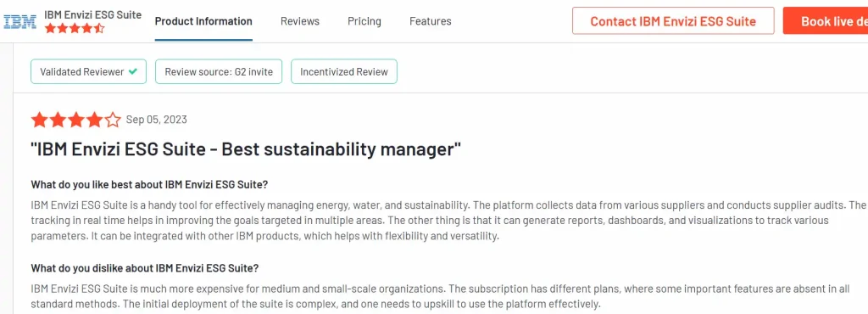Click the first filled star of the review
The height and width of the screenshot is (314, 868).
point(39,120)
